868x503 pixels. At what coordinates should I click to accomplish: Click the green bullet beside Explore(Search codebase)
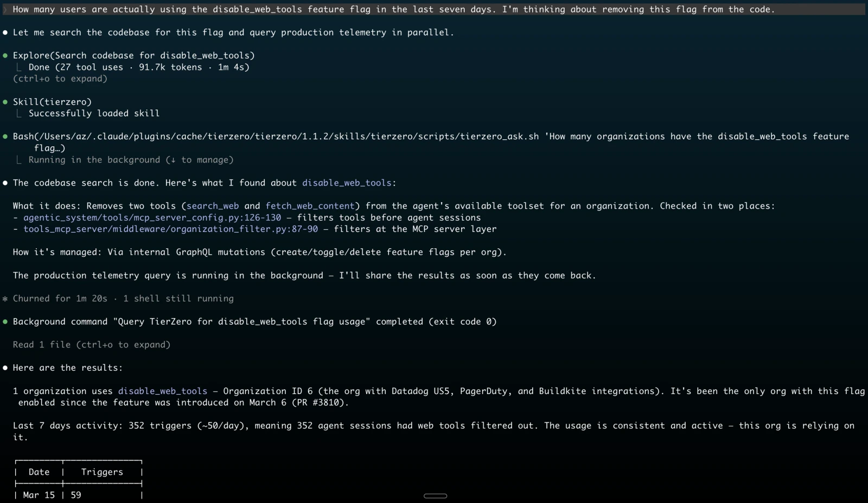point(5,55)
